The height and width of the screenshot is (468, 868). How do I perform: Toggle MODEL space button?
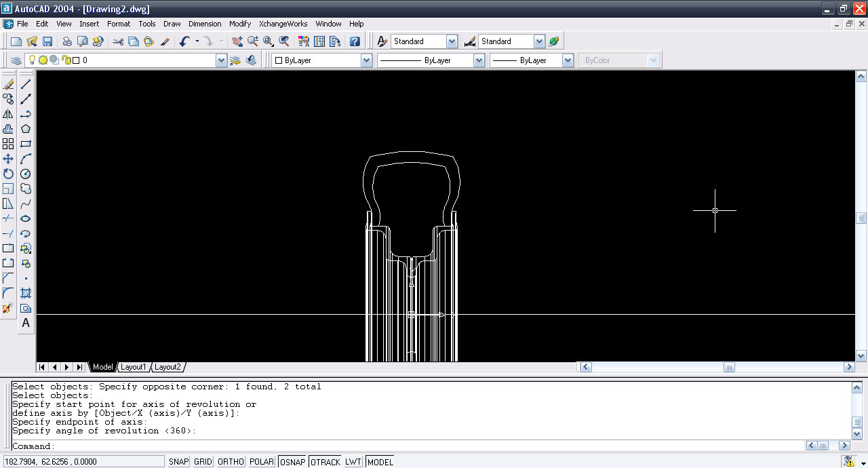(x=380, y=462)
